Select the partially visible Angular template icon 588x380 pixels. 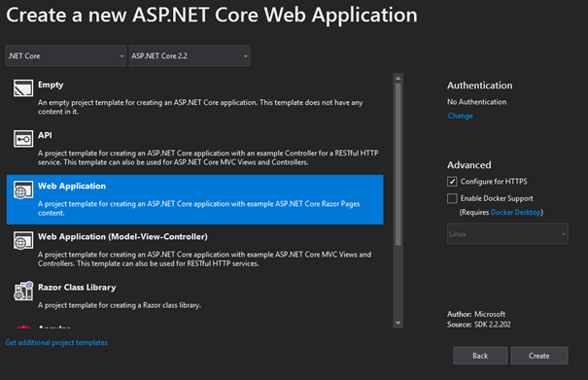pyautogui.click(x=23, y=327)
